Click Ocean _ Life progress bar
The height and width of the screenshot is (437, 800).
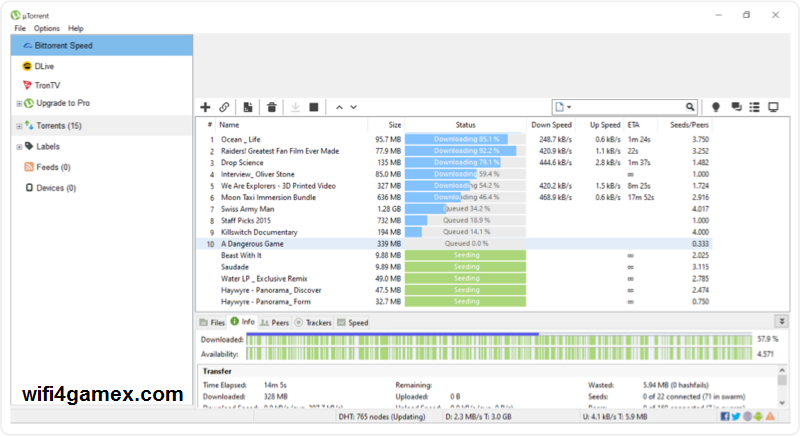coord(465,139)
